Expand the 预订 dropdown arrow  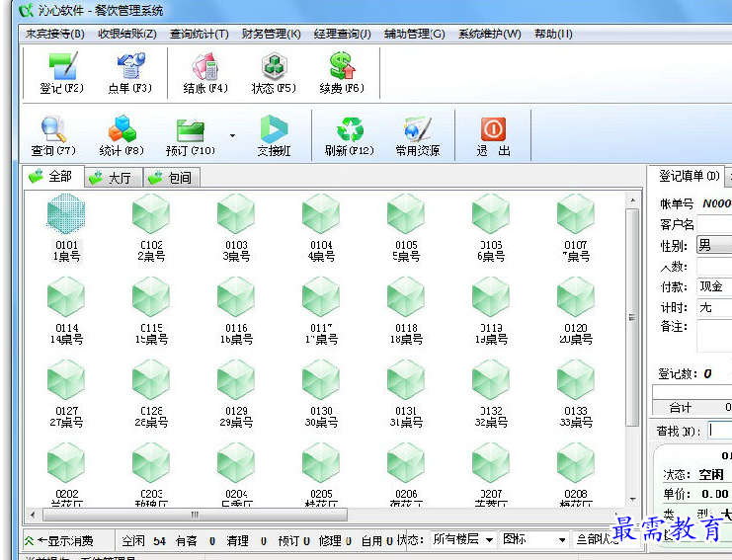click(x=232, y=135)
